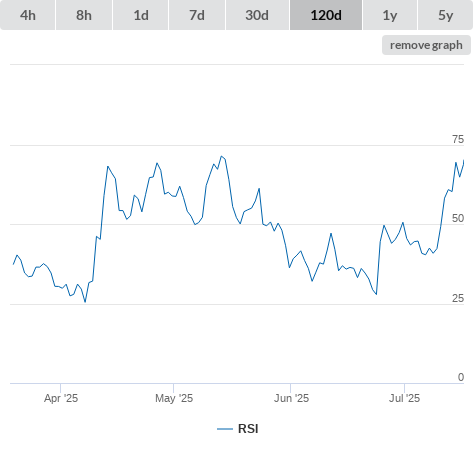Click the 50 level axis label
Image resolution: width=474 pixels, height=455 pixels.
click(x=458, y=218)
